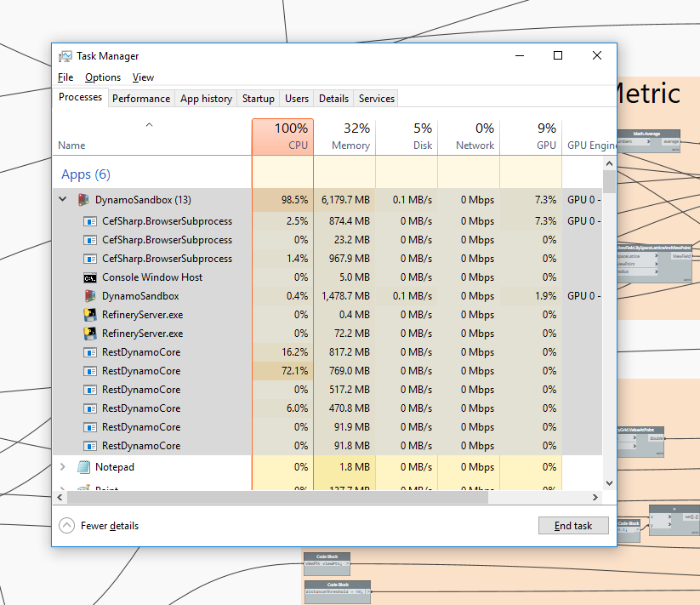The height and width of the screenshot is (605, 700).
Task: Click the End task button
Action: tap(573, 526)
